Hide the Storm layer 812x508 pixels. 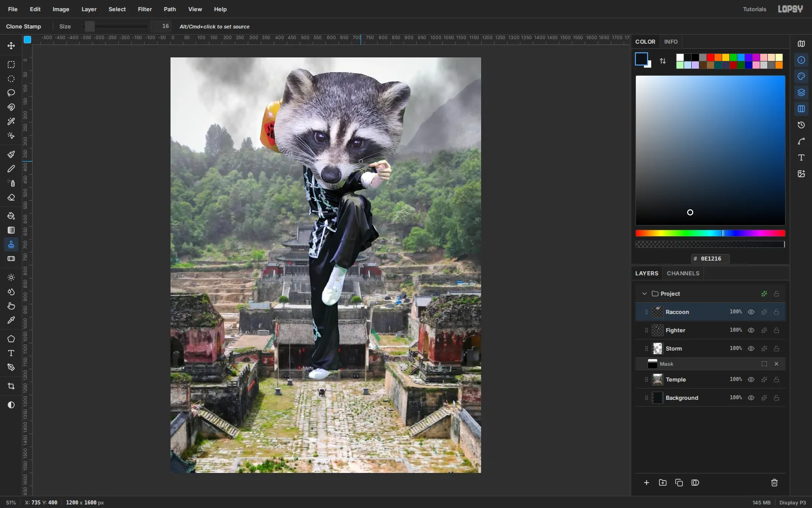point(751,348)
